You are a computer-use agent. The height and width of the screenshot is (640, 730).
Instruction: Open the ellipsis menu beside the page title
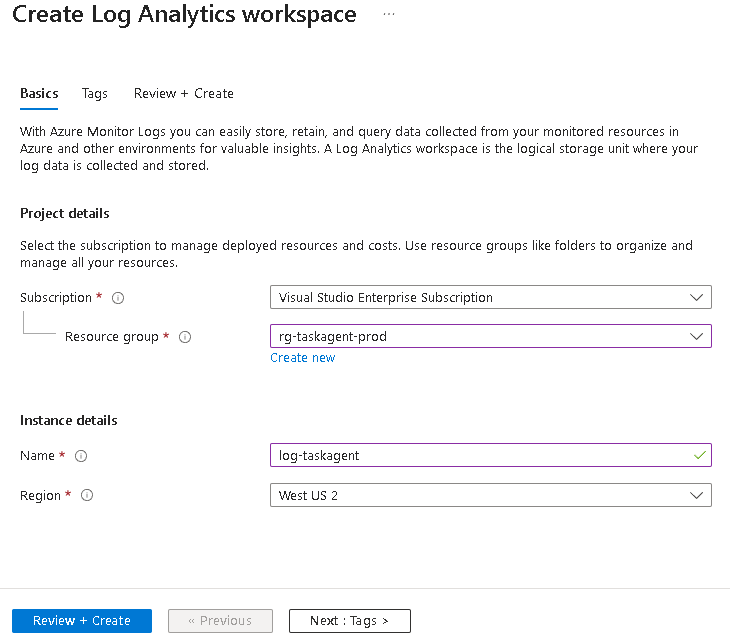[389, 14]
